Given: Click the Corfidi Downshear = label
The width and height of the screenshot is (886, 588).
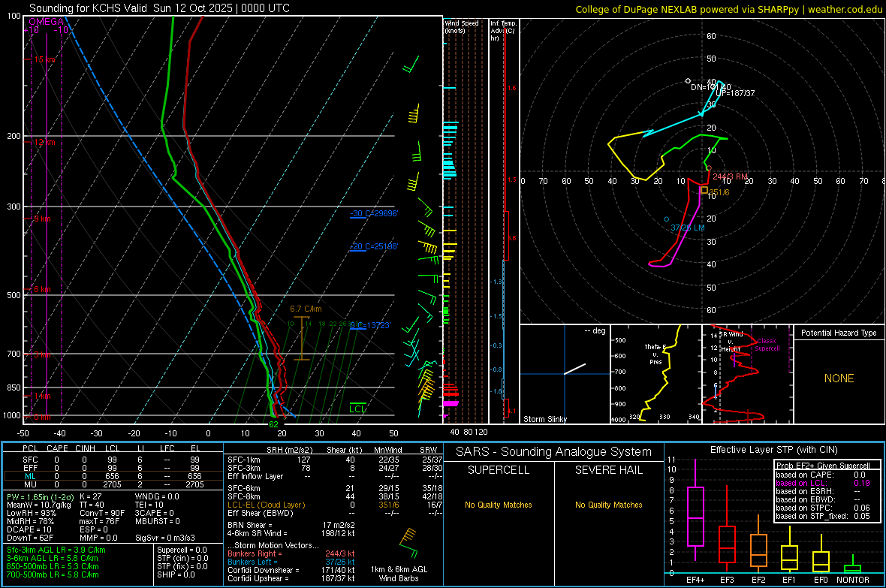Looking at the screenshot, I should (264, 570).
